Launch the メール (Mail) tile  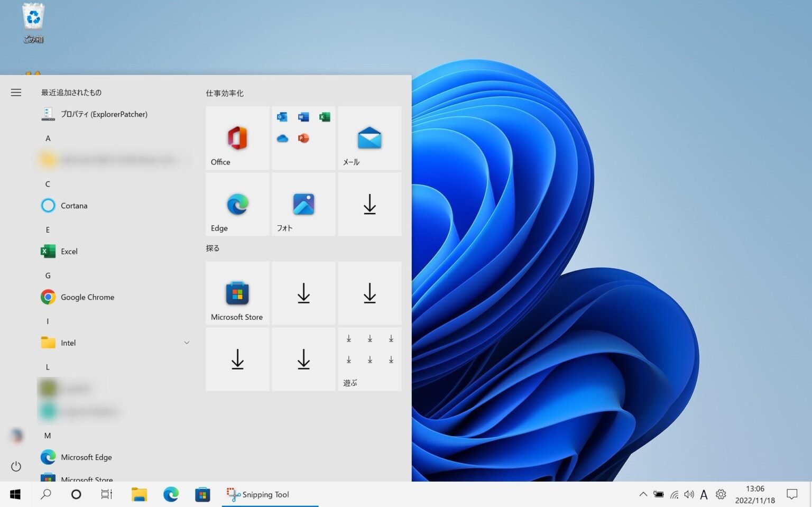coord(369,139)
